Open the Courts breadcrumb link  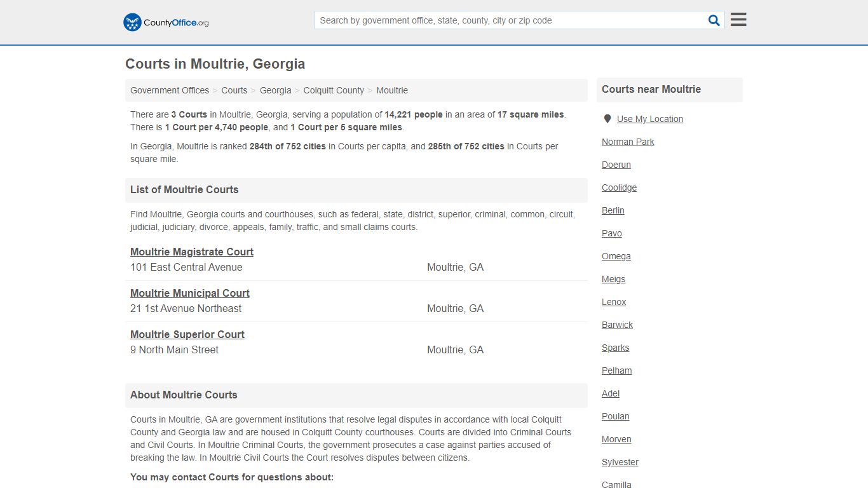click(x=234, y=90)
